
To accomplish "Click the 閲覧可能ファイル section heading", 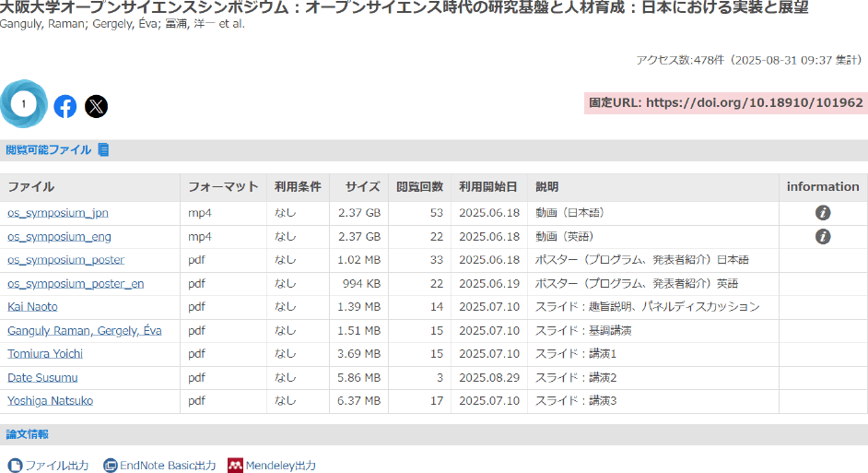I will pyautogui.click(x=48, y=149).
